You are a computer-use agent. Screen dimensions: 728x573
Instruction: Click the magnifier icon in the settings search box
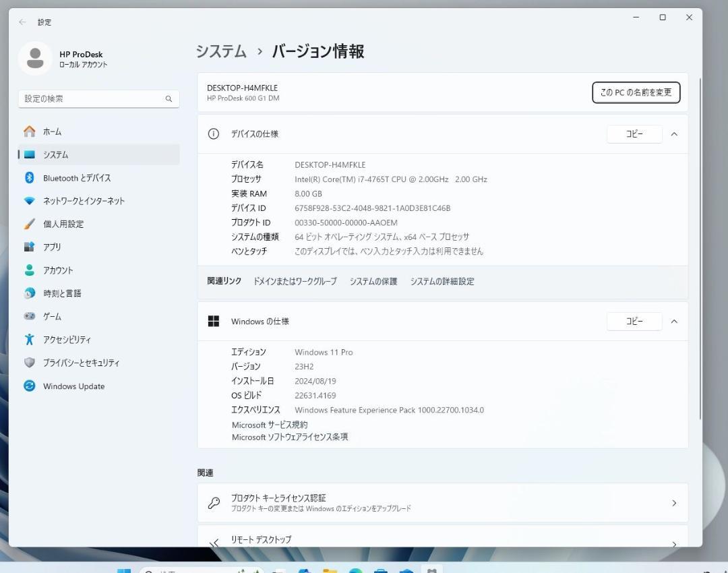tap(169, 99)
